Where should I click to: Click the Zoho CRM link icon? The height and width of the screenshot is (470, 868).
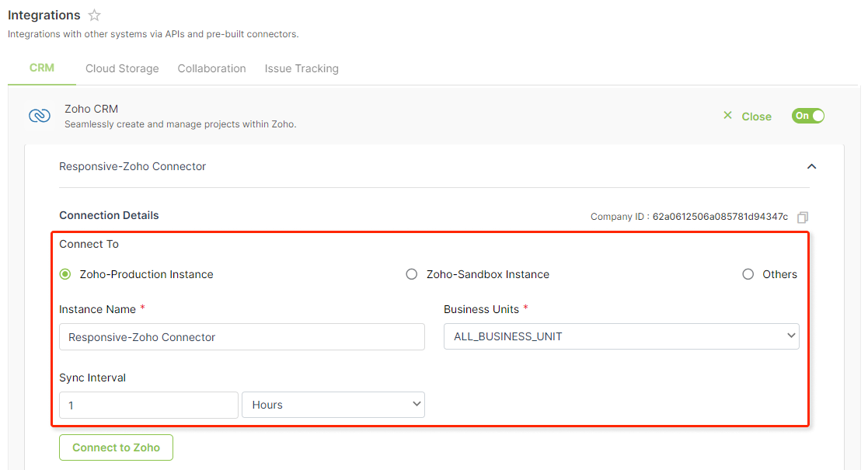(40, 116)
